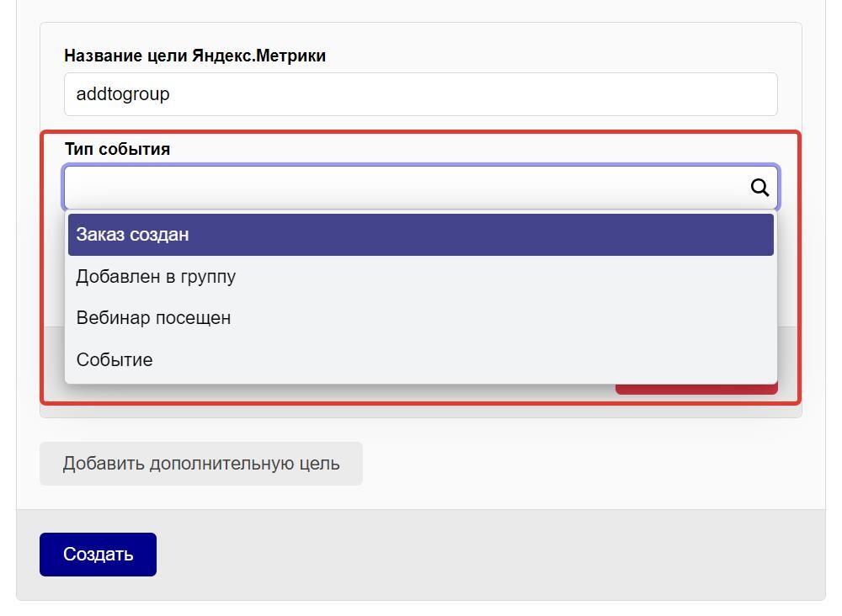Choose Добавлен в группу from the list
Image resolution: width=842 pixels, height=616 pixels.
pos(421,276)
